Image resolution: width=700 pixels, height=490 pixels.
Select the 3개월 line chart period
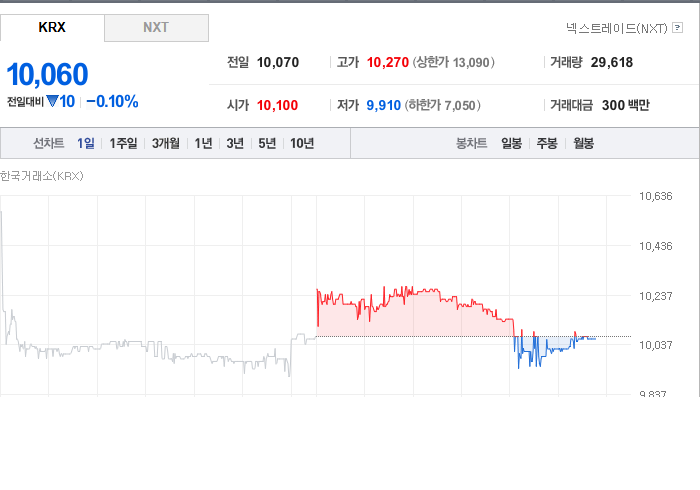(166, 143)
